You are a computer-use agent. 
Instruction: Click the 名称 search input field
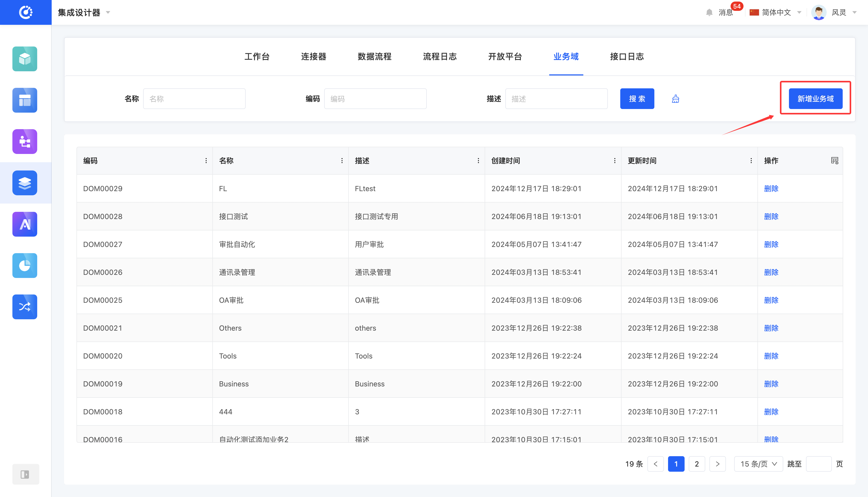click(x=194, y=99)
